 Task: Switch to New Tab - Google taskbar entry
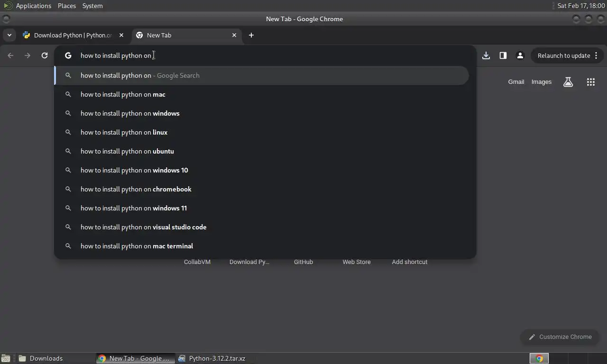point(135,358)
